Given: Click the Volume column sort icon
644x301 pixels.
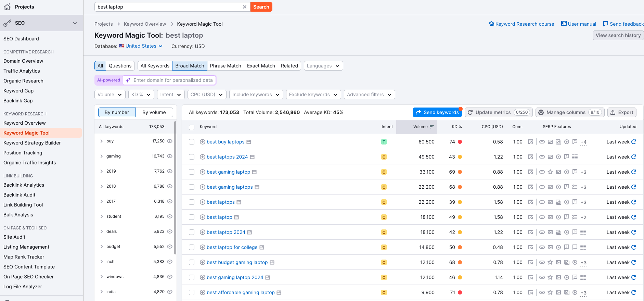Looking at the screenshot, I should pos(432,127).
